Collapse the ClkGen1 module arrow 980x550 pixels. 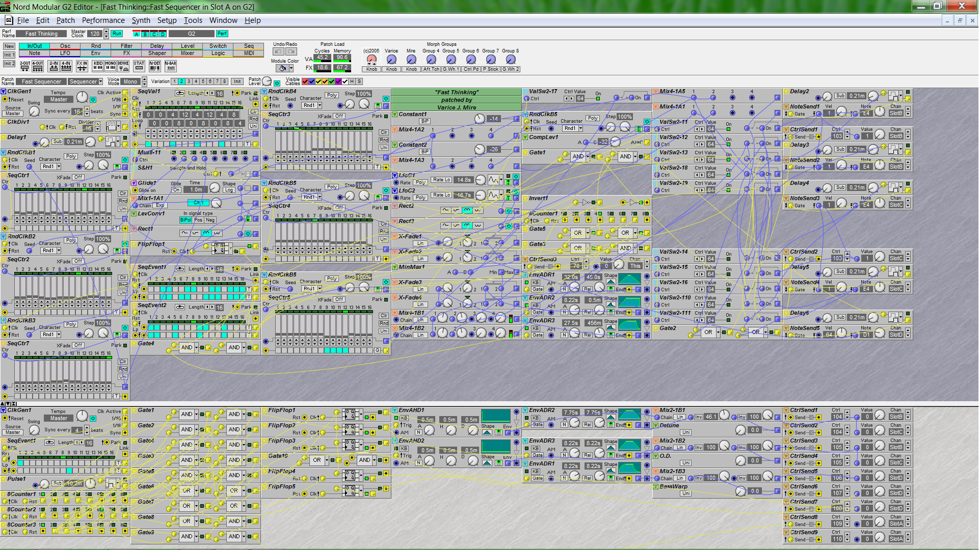tap(4, 92)
